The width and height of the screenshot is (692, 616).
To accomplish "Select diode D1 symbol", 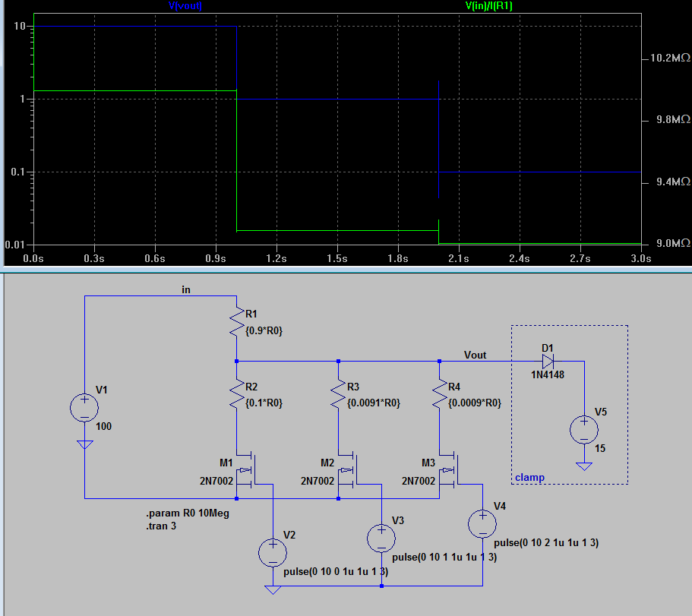I will tap(548, 362).
